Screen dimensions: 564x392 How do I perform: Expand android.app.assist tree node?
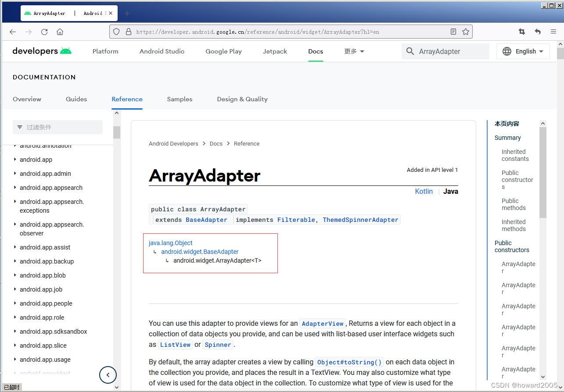15,247
